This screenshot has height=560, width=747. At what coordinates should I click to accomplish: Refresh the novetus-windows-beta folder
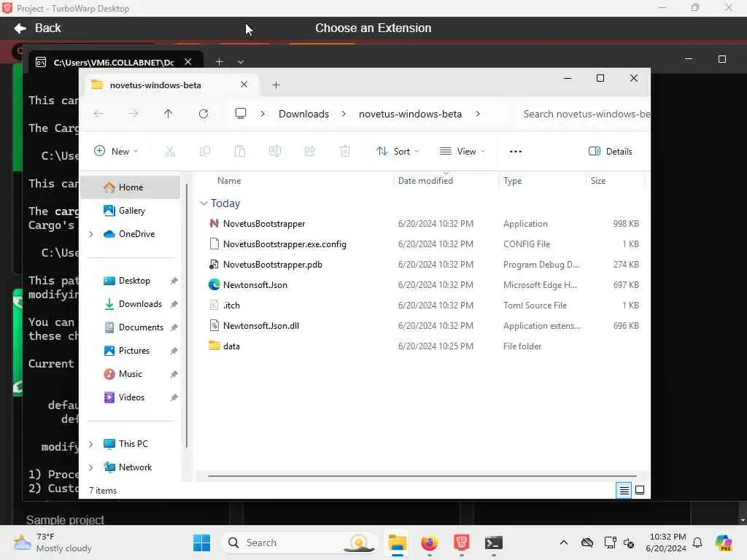coord(204,114)
